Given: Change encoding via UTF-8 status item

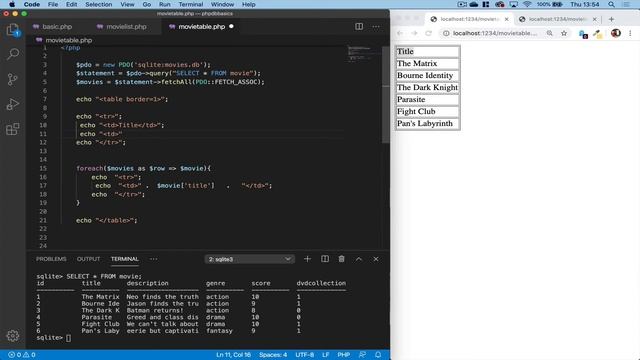Looking at the screenshot, I should pos(304,355).
